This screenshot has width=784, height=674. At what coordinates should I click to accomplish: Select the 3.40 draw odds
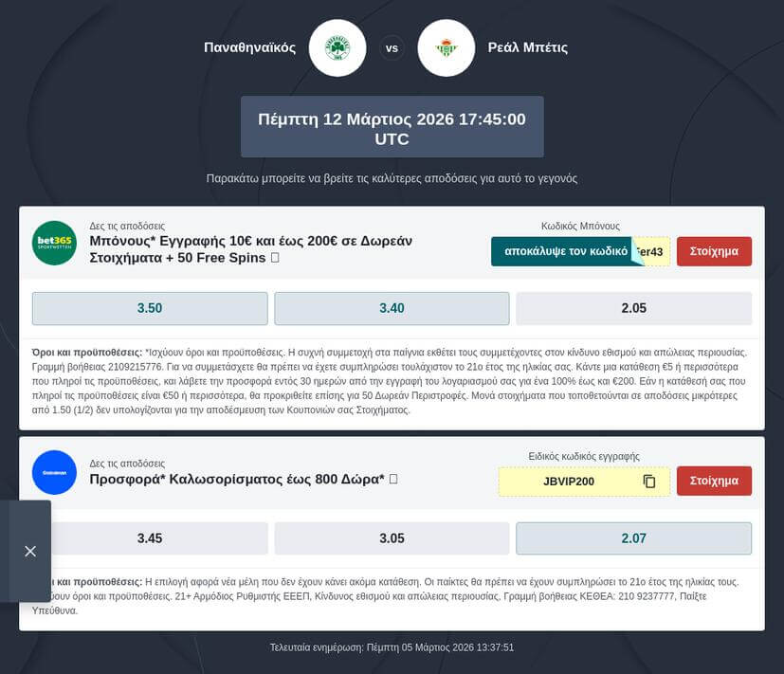pyautogui.click(x=392, y=308)
